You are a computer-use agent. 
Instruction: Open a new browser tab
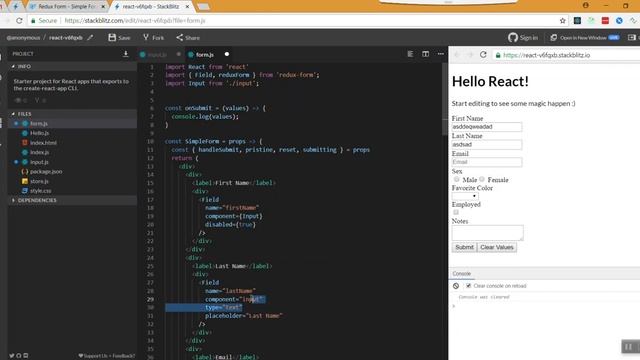pyautogui.click(x=203, y=7)
